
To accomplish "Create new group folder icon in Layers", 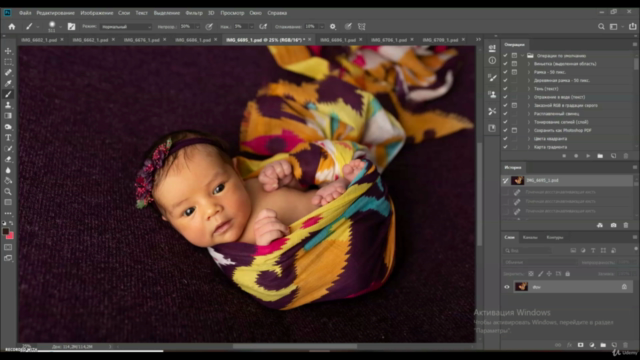I will (603, 345).
